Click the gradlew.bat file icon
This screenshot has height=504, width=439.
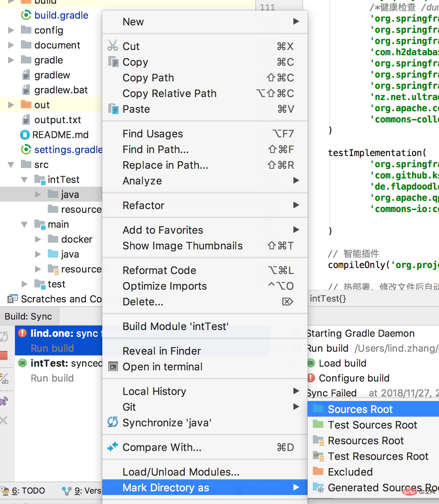click(x=26, y=90)
